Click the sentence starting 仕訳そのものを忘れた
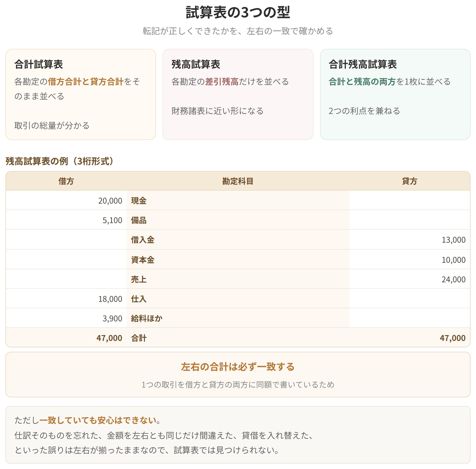Image resolution: width=476 pixels, height=469 pixels. (x=164, y=435)
